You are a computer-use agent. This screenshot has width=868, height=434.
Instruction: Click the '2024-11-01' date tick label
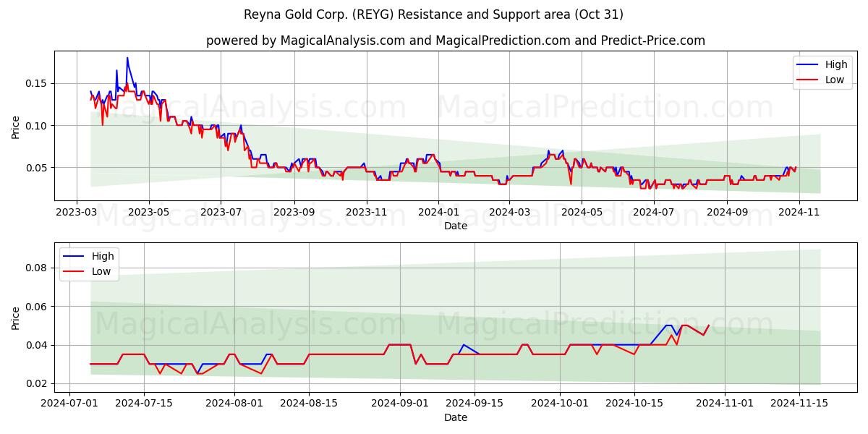pyautogui.click(x=725, y=404)
